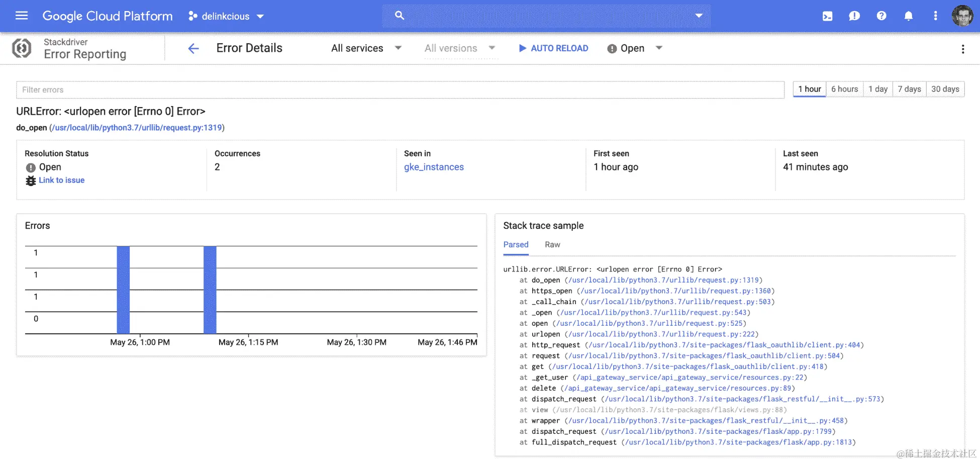Open the gke_instances link
980x462 pixels.
click(x=434, y=167)
